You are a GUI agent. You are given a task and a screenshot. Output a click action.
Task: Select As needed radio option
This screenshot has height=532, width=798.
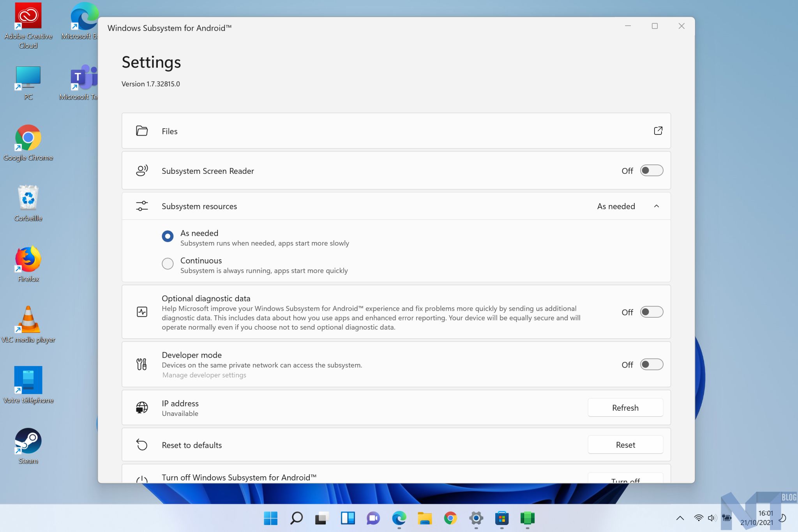(168, 236)
